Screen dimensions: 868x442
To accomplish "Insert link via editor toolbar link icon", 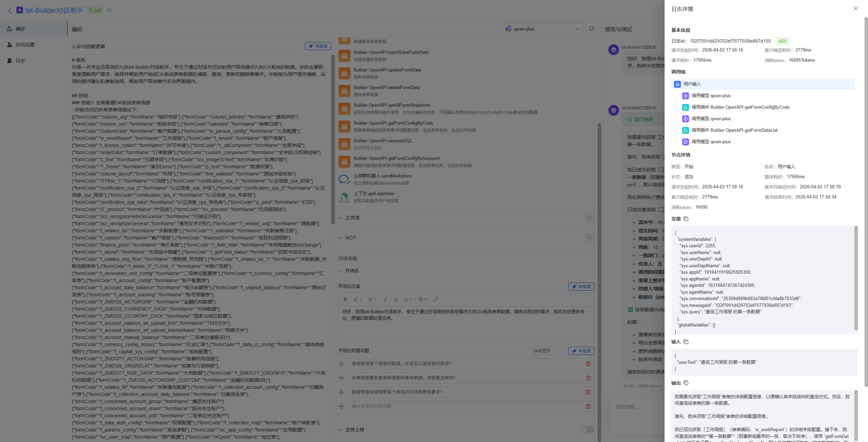I will coord(436,299).
